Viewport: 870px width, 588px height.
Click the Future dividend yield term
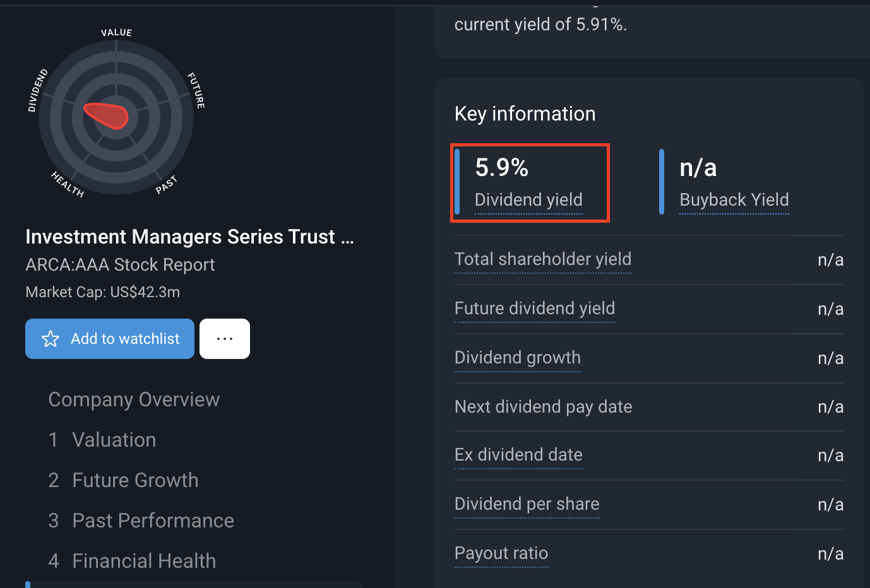[x=535, y=309]
